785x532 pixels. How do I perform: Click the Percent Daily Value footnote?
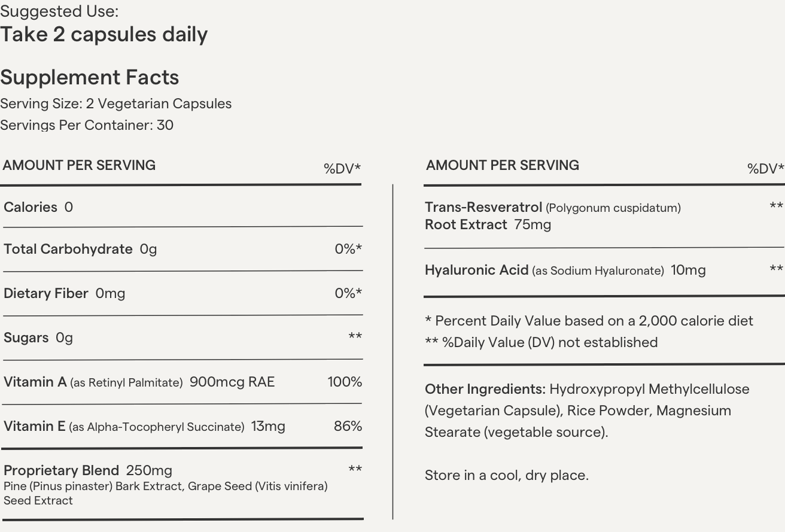[x=589, y=321]
